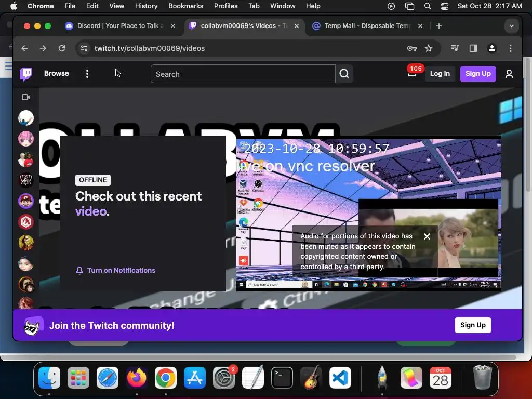
Task: Open the Bookmarks menu
Action: tap(185, 6)
